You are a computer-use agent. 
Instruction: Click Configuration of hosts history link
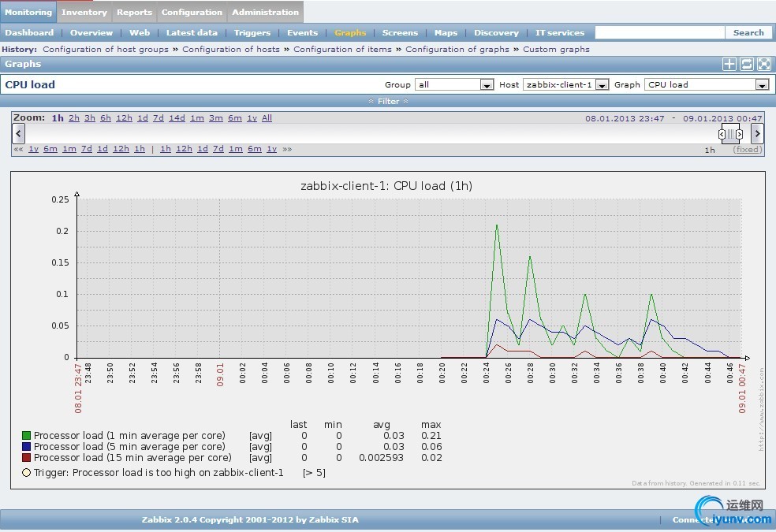click(231, 49)
